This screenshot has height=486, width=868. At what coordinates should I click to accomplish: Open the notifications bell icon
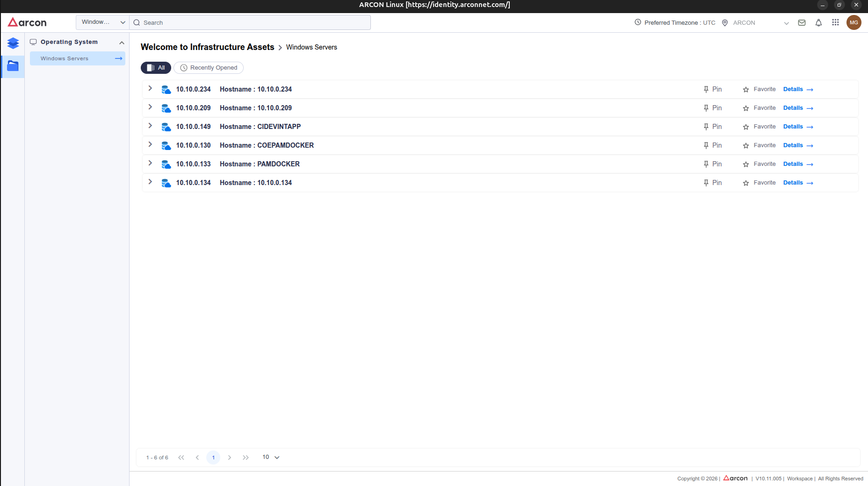(818, 22)
